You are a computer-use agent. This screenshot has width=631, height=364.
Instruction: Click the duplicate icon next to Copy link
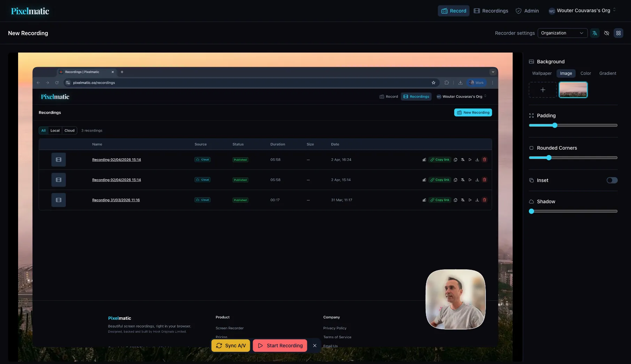(x=456, y=159)
